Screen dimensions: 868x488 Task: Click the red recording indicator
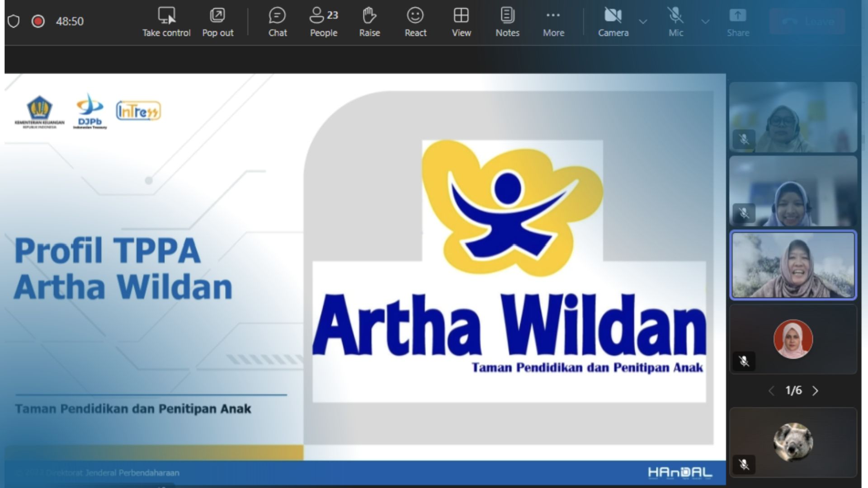[x=38, y=21]
